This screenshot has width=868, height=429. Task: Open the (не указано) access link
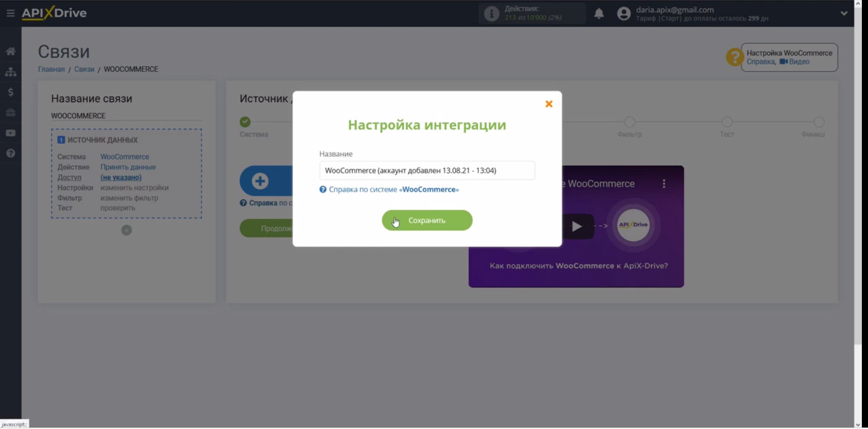(x=121, y=178)
